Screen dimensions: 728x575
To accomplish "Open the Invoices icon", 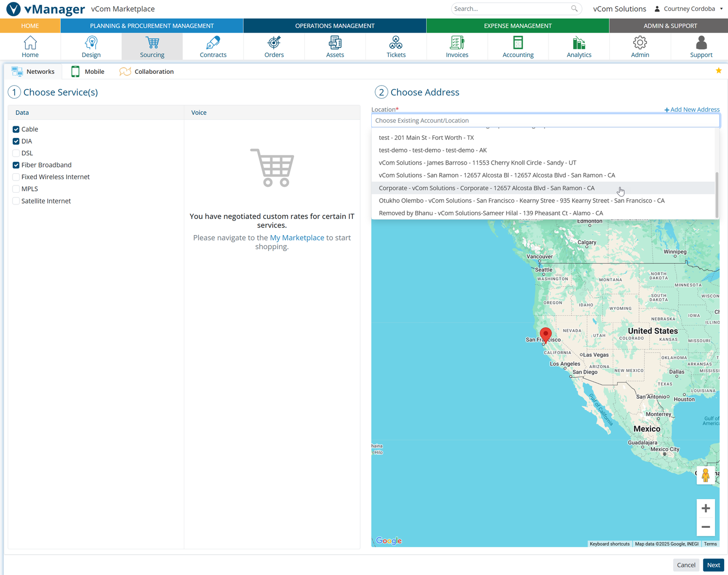I will click(x=457, y=43).
